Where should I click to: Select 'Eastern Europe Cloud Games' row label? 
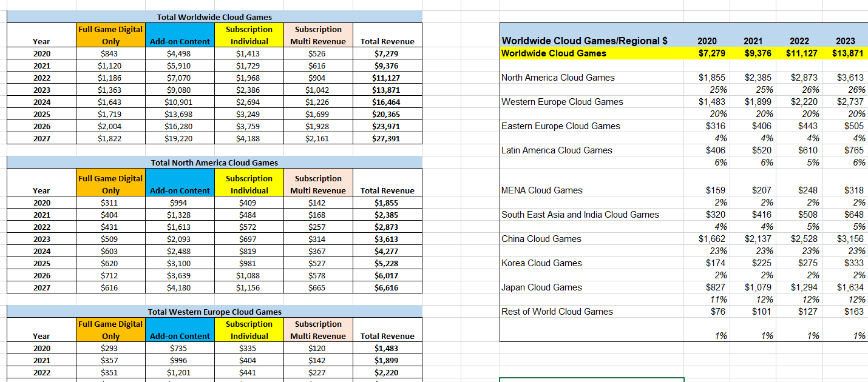pos(592,126)
